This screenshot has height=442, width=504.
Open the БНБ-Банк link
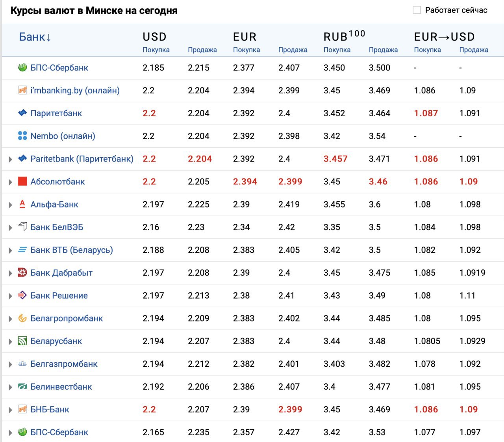pyautogui.click(x=50, y=410)
